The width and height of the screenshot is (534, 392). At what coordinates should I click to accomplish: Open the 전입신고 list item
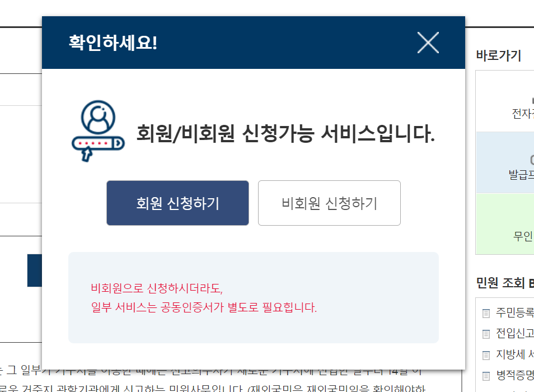click(514, 333)
